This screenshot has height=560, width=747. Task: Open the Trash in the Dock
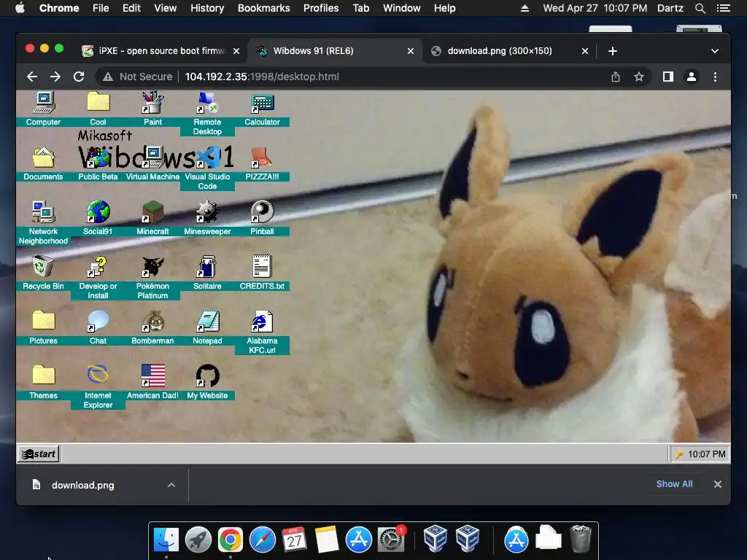[581, 539]
